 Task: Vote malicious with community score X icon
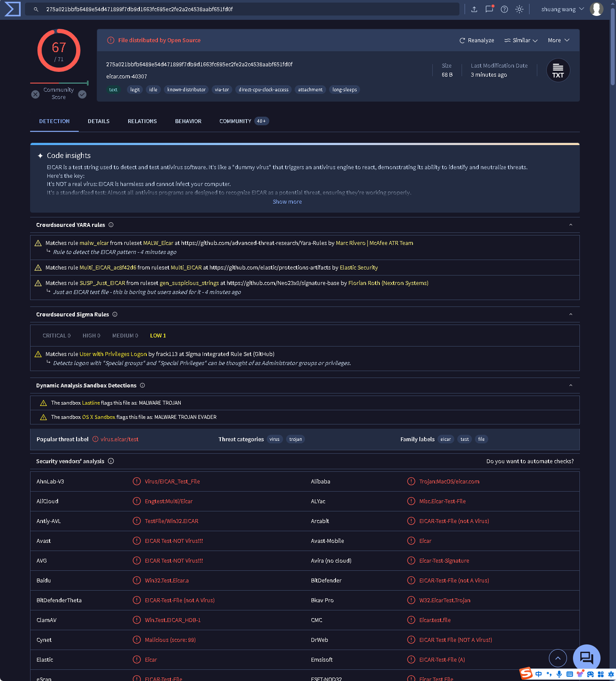pyautogui.click(x=35, y=94)
